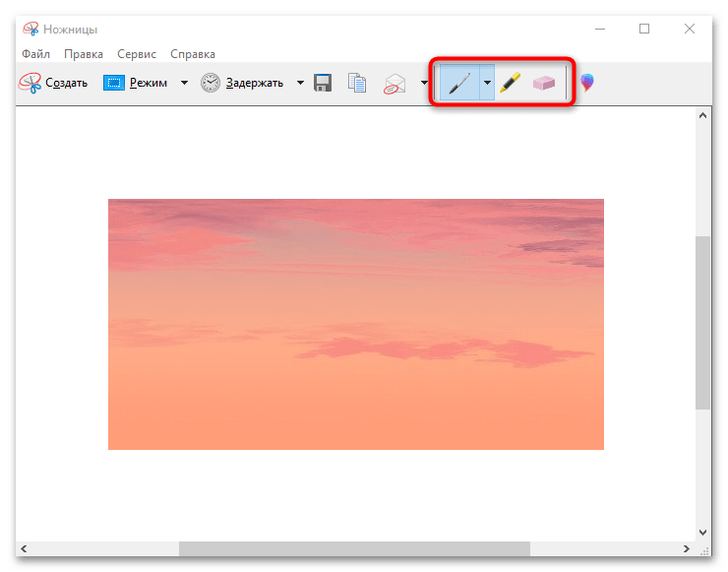
Task: Click the horizontal scrollbar left arrow
Action: click(x=24, y=548)
